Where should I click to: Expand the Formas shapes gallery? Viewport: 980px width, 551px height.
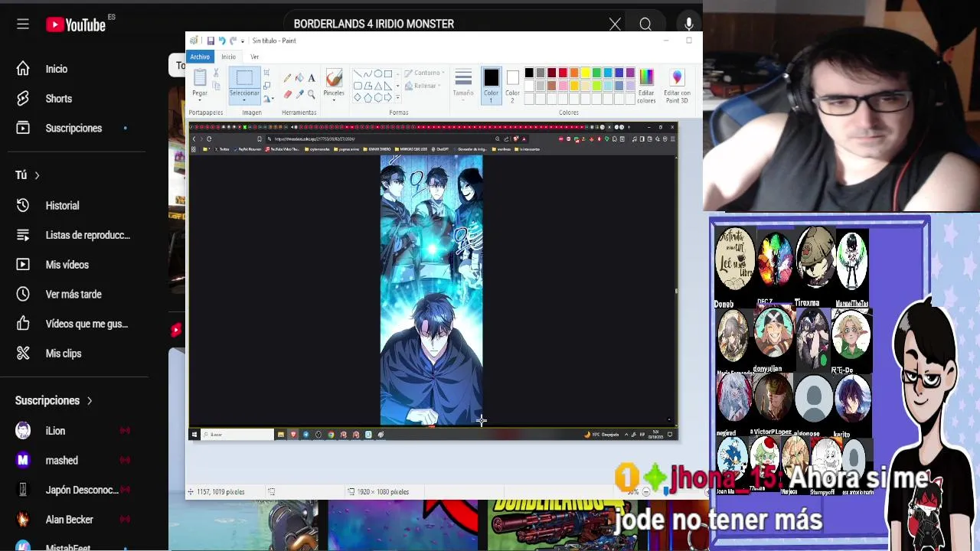point(397,97)
